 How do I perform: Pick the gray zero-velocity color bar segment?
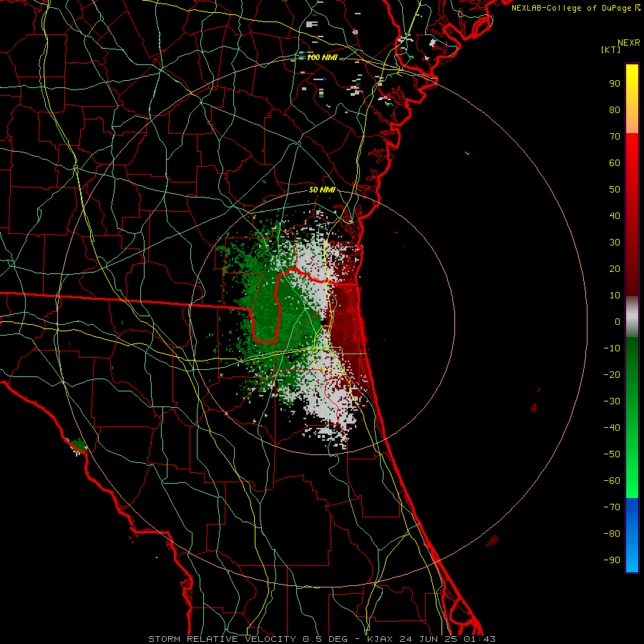(632, 317)
